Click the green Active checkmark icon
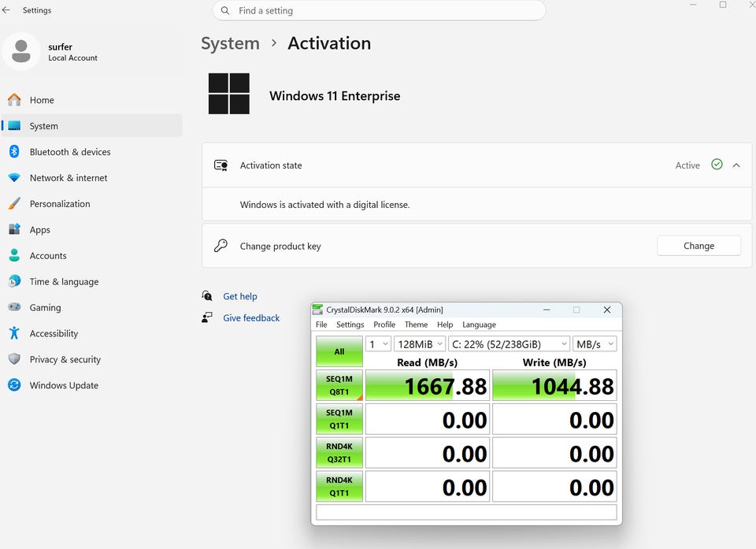Screen dimensions: 756x549 coord(717,165)
